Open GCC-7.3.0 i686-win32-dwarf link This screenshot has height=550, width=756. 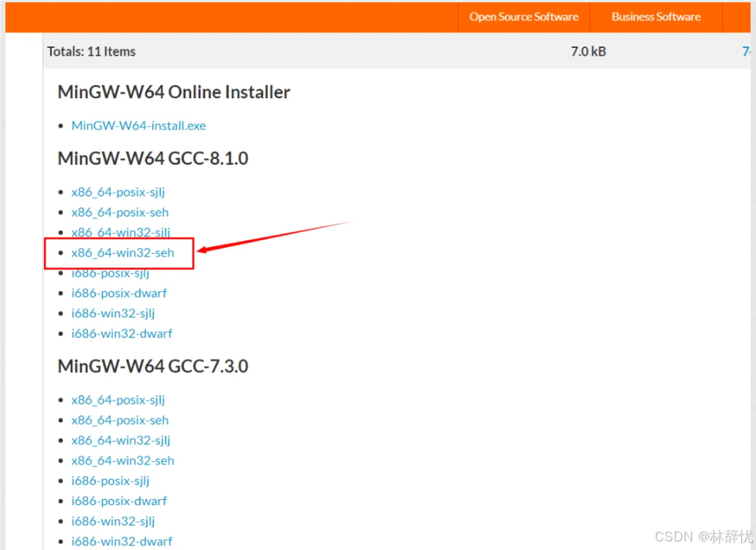pos(121,541)
